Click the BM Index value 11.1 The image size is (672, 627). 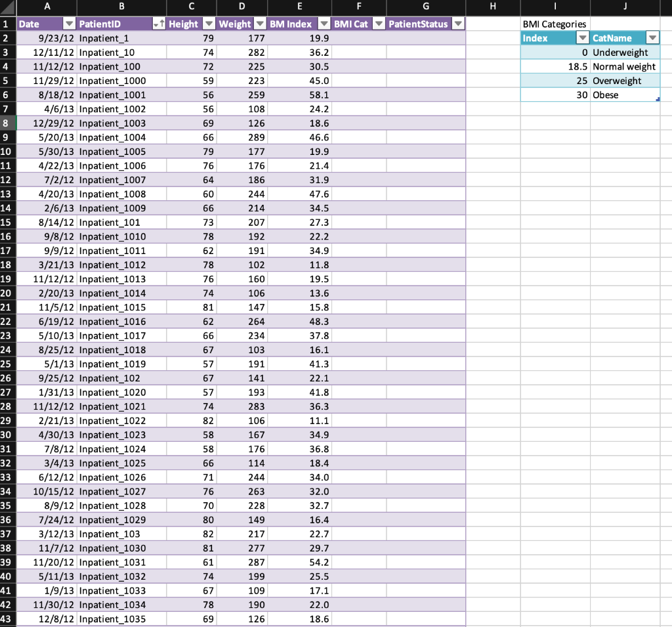299,421
